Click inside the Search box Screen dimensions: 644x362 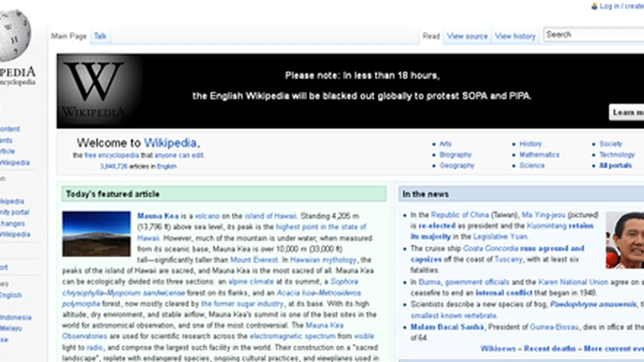click(x=590, y=34)
